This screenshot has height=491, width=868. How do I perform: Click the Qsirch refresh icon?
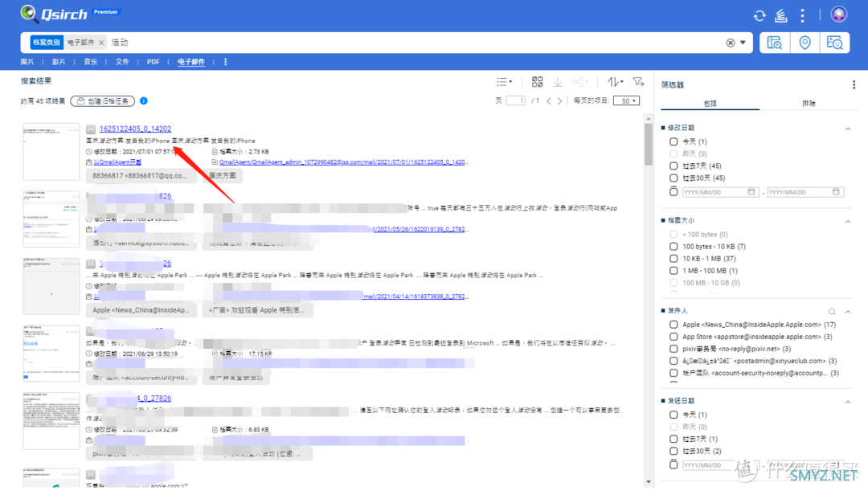pyautogui.click(x=759, y=16)
